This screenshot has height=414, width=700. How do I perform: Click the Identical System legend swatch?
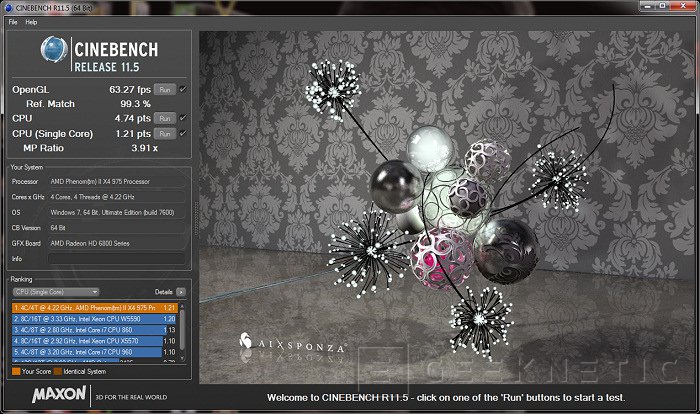(58, 371)
